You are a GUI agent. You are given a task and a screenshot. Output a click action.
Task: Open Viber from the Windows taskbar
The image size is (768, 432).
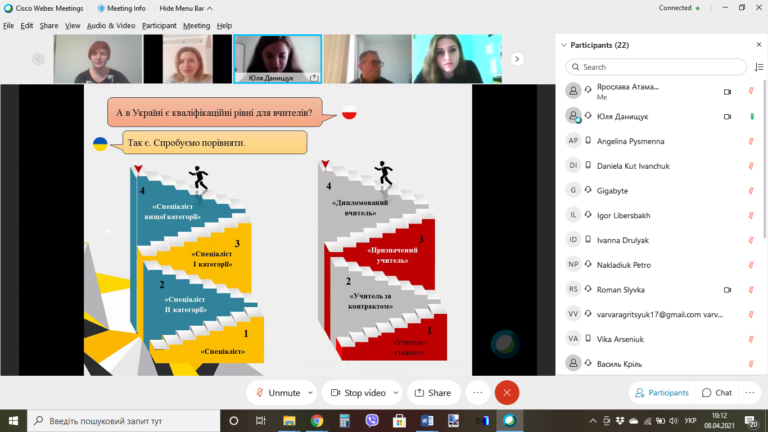point(372,420)
